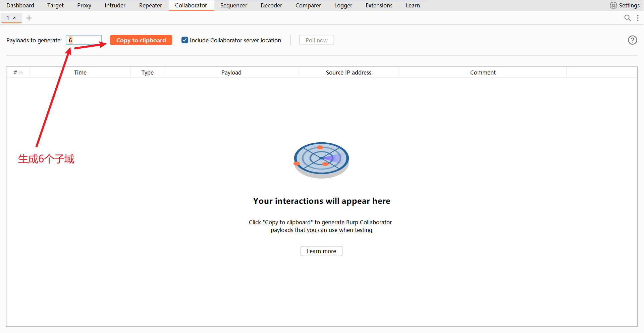Image resolution: width=644 pixels, height=333 pixels.
Task: Focus the Payloads to generate field
Action: click(x=84, y=40)
